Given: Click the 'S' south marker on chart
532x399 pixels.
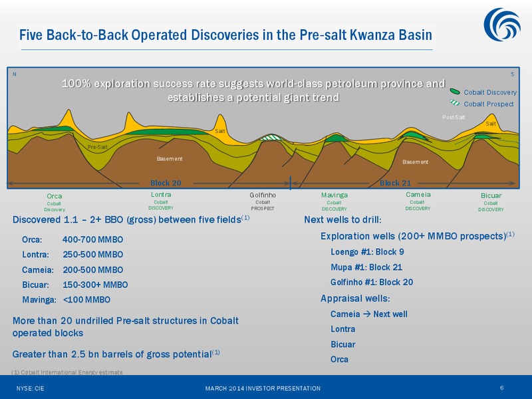Looking at the screenshot, I should (x=512, y=74).
